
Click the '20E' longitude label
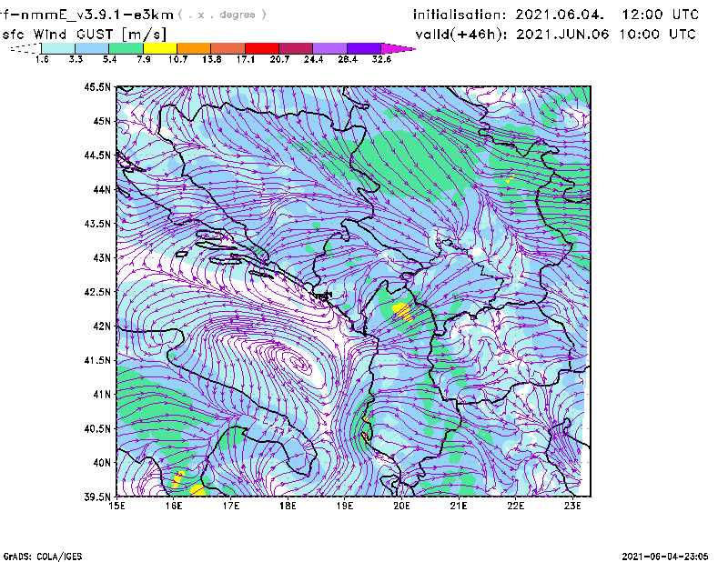coord(401,506)
